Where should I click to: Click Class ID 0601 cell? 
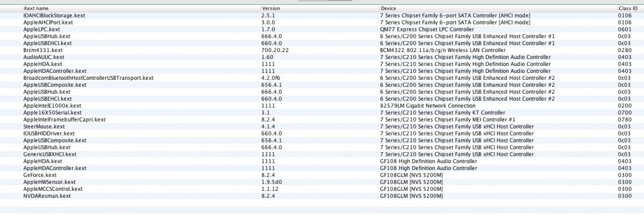[624, 29]
